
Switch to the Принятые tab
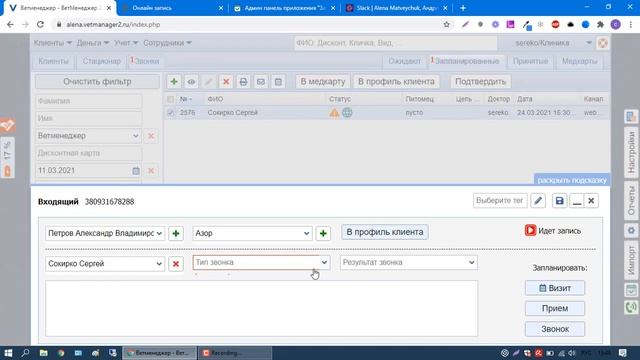[x=530, y=61]
